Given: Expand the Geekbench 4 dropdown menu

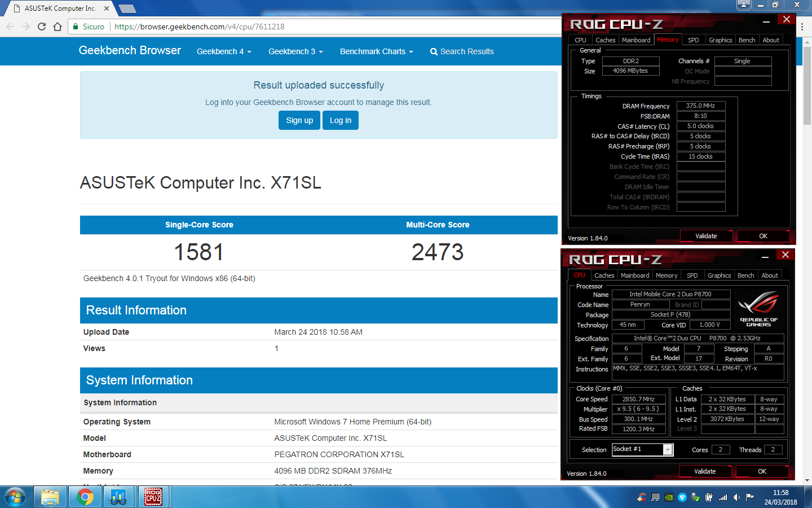Looking at the screenshot, I should tap(224, 51).
